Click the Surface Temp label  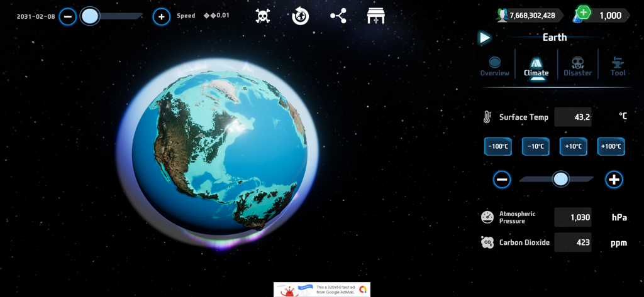pos(524,117)
